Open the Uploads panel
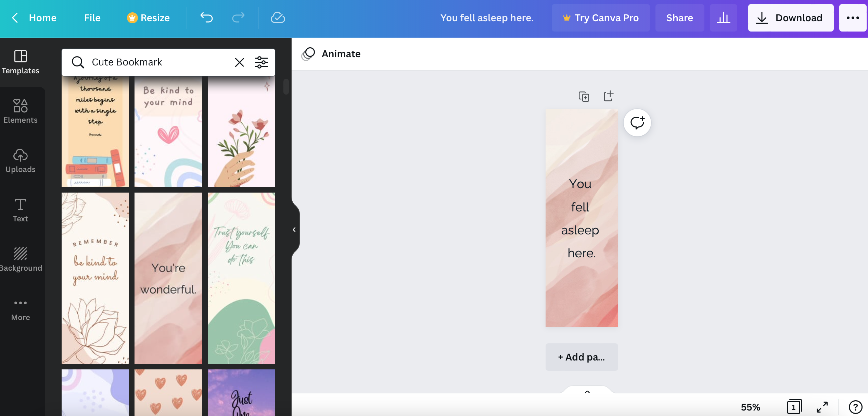Viewport: 868px width, 416px height. tap(21, 161)
